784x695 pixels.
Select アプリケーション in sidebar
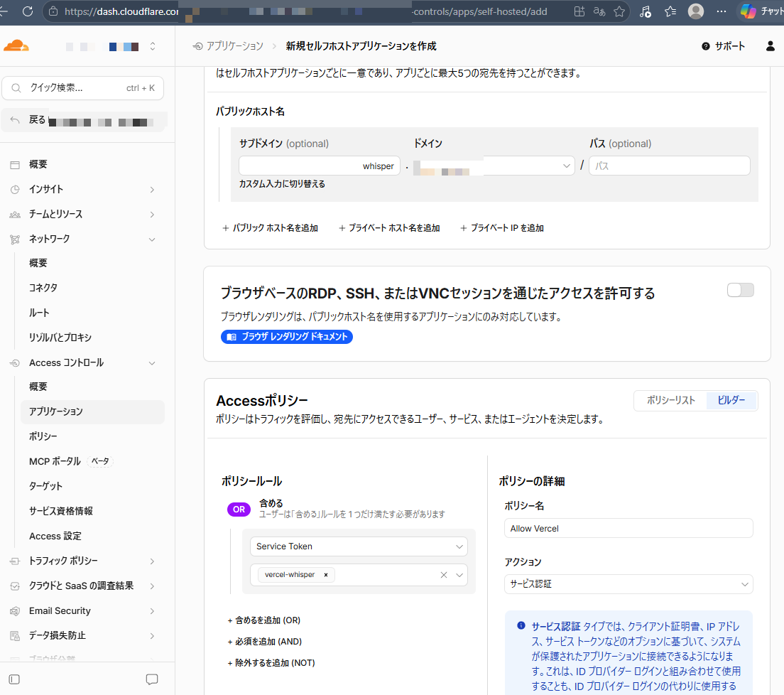pyautogui.click(x=92, y=411)
